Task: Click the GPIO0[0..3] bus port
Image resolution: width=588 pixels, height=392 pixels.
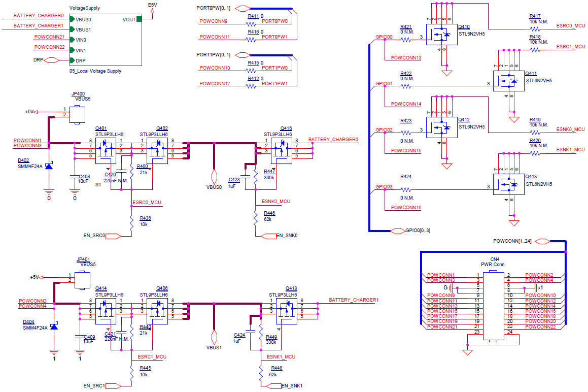Action: pos(398,231)
